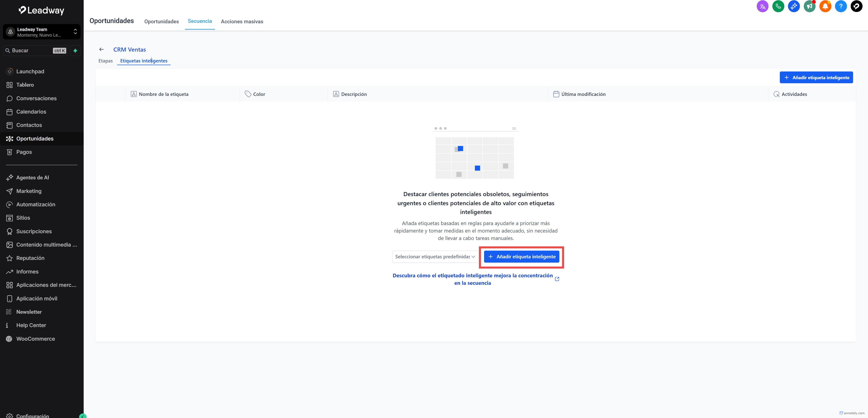This screenshot has height=418, width=868.
Task: Click the Color column header
Action: pos(259,94)
